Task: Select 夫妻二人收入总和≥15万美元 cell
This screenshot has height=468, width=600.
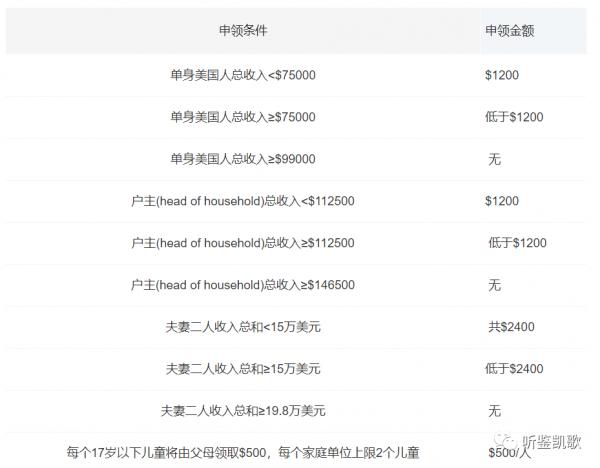Action: pos(243,369)
